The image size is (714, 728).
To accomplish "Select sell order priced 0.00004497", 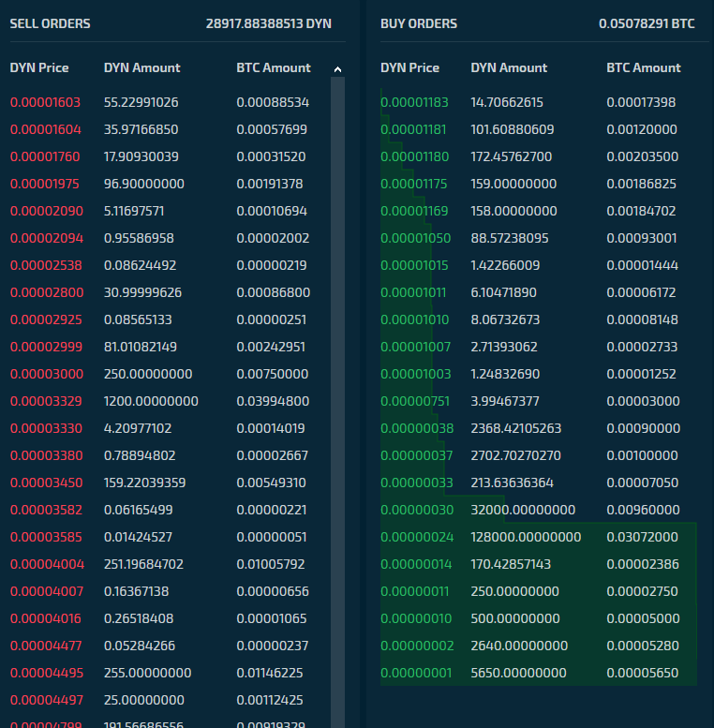I will (x=171, y=700).
